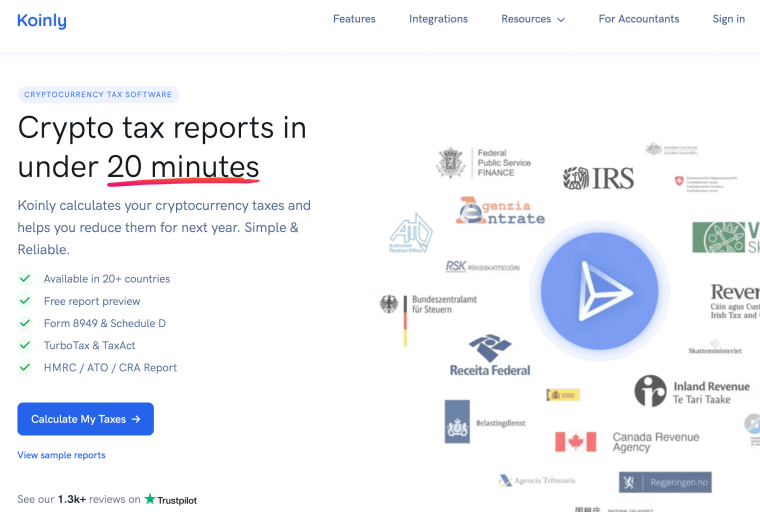Click the Regjeringen.no logo
Screen dimensions: 760x512
[665, 482]
